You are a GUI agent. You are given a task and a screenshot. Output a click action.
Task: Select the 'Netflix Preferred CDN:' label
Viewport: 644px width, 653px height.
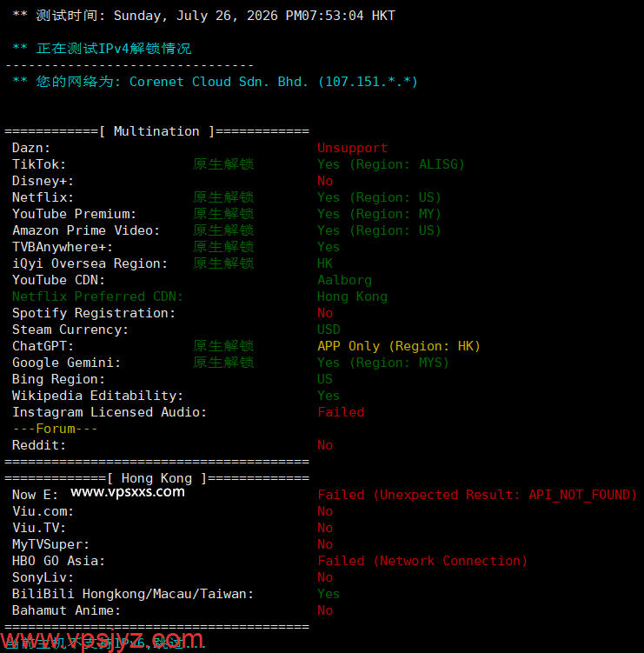point(98,297)
